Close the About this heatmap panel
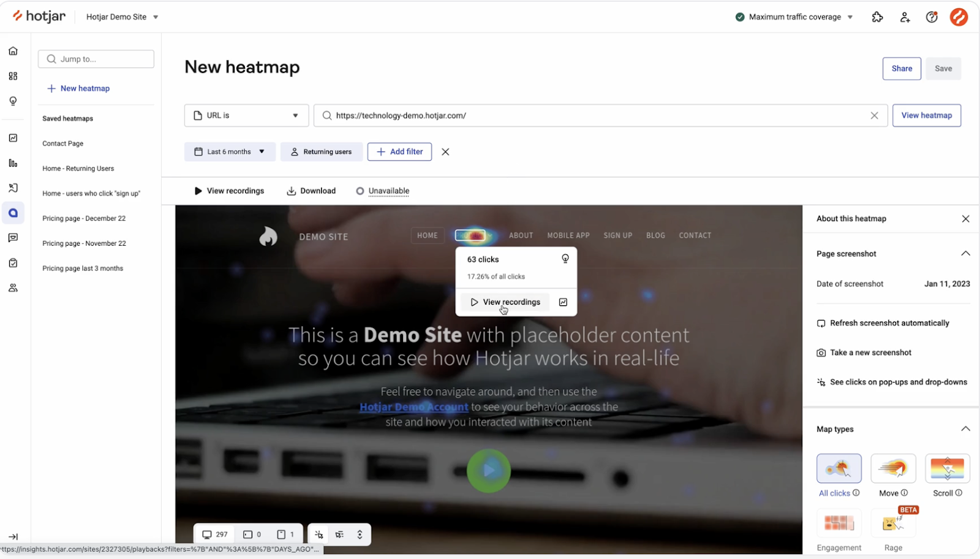Viewport: 980px width, 559px height. pyautogui.click(x=965, y=219)
